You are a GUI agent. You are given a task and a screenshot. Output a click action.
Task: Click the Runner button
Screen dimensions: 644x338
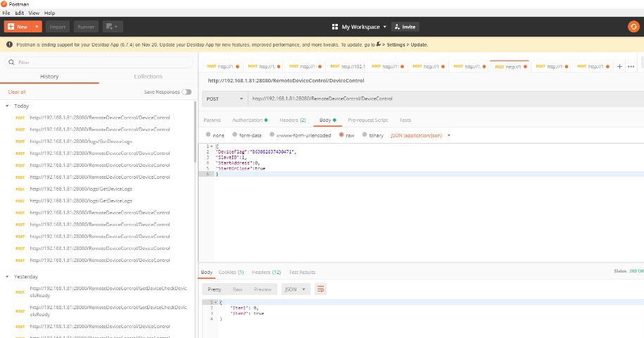[x=86, y=27]
